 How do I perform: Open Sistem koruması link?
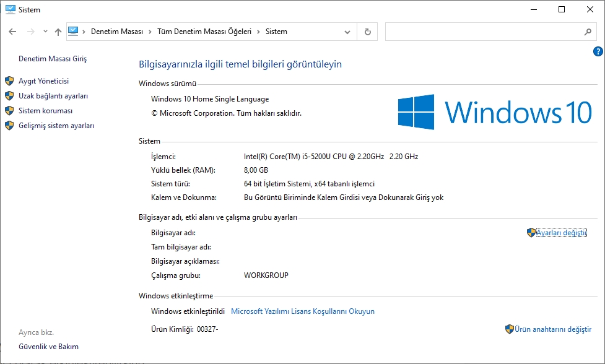pos(46,111)
